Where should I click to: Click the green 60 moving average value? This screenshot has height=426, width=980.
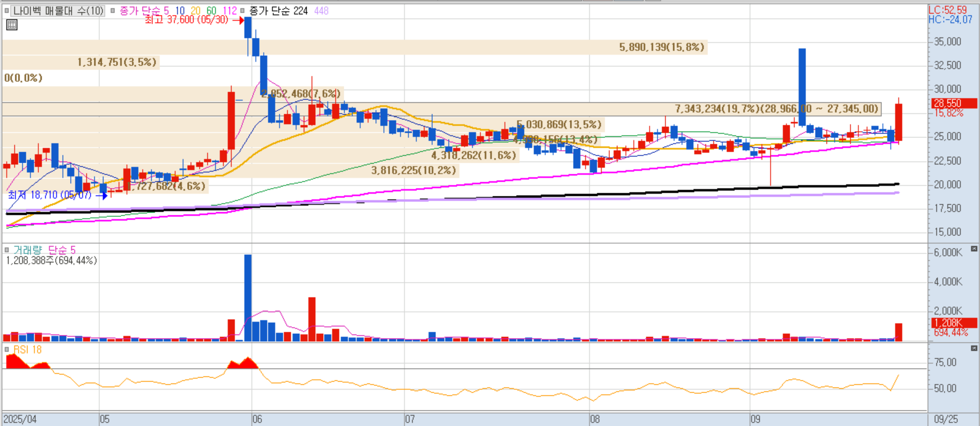[x=211, y=11]
